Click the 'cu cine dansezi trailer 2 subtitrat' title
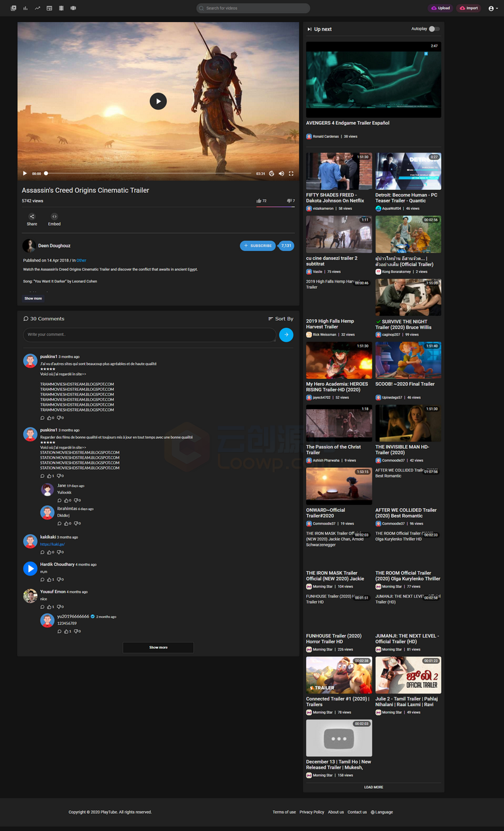Screen dimensions: 504x831 point(331,261)
